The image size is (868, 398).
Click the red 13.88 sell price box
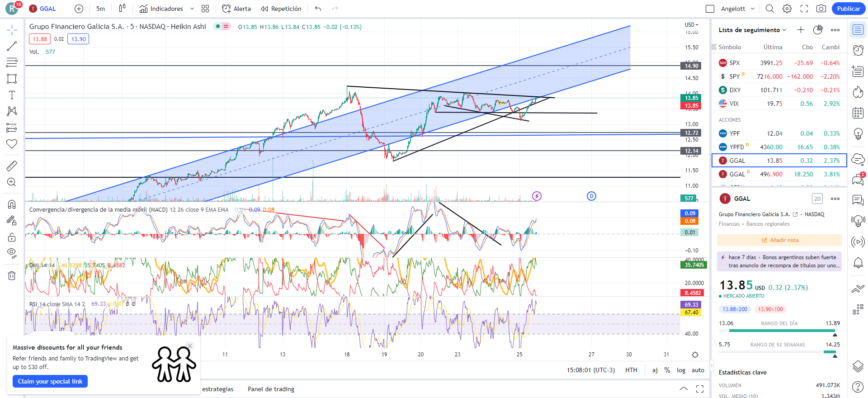tap(40, 39)
